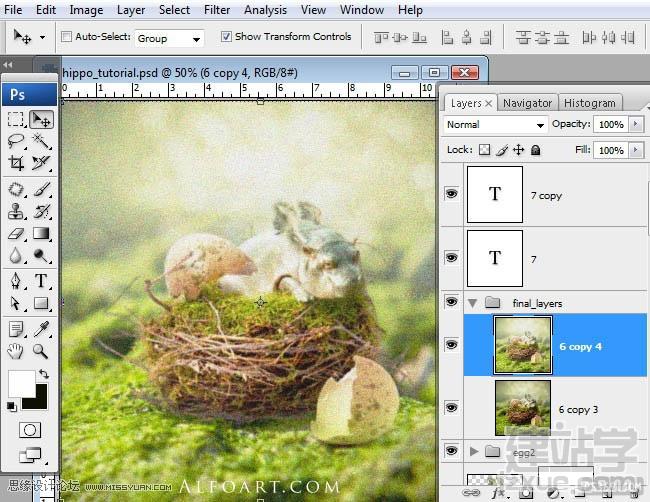Toggle Quick Mask mode
The image size is (650, 502).
(30, 430)
